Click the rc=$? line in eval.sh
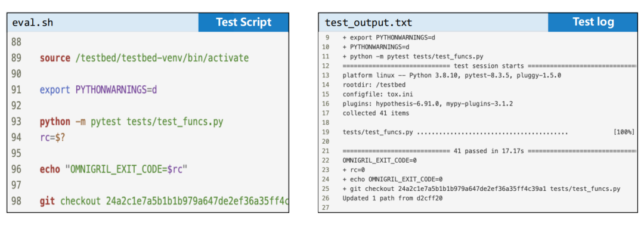Screen dimensions: 644x226 pos(52,138)
